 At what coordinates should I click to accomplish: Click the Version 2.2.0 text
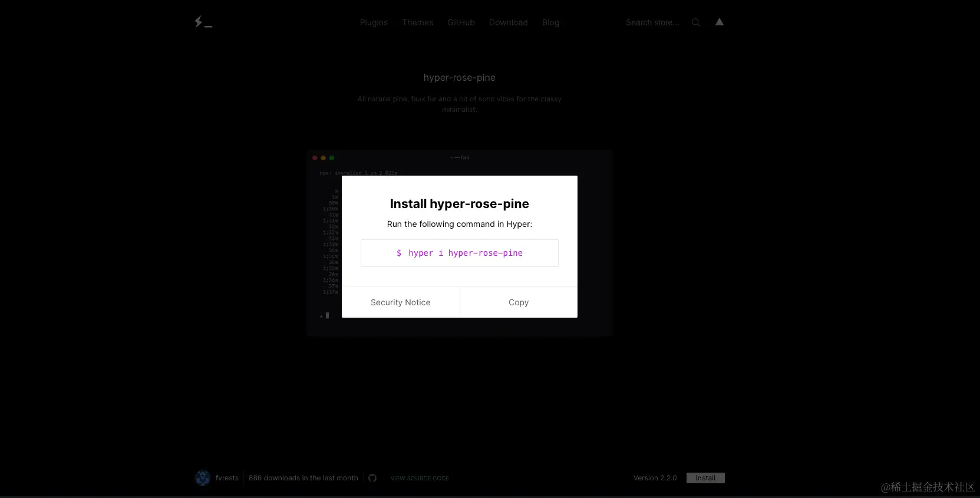click(655, 478)
